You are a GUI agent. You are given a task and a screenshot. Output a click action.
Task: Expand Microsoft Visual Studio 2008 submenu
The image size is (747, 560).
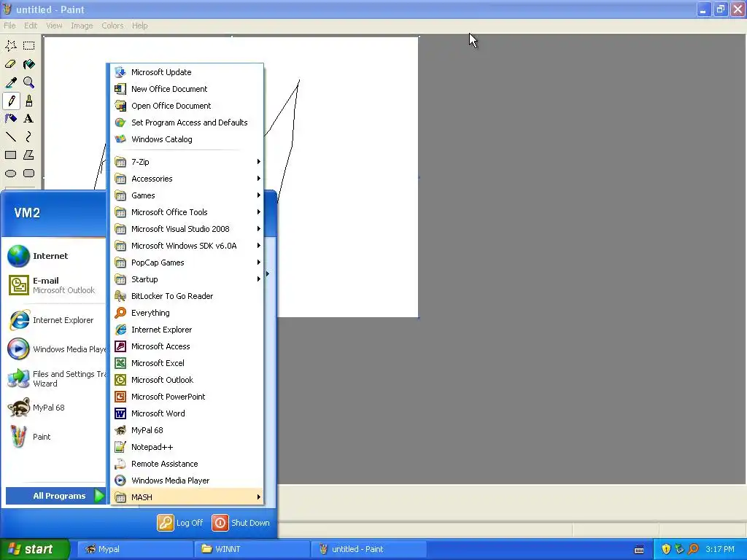pyautogui.click(x=187, y=229)
